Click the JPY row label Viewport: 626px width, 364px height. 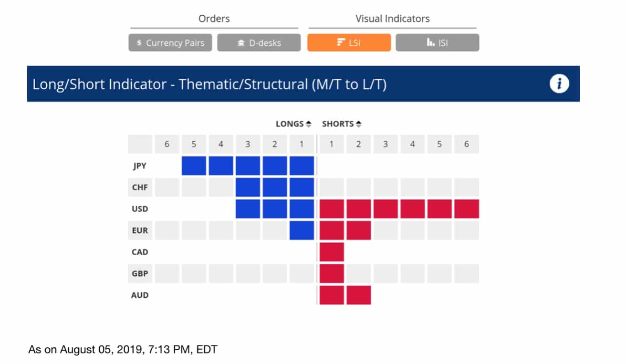click(140, 166)
